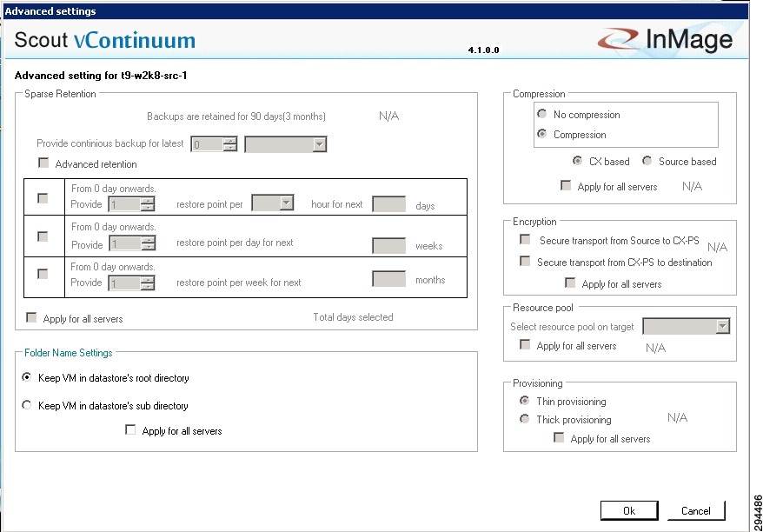Enable the Advanced retention checkbox
The image size is (763, 532).
pos(43,163)
